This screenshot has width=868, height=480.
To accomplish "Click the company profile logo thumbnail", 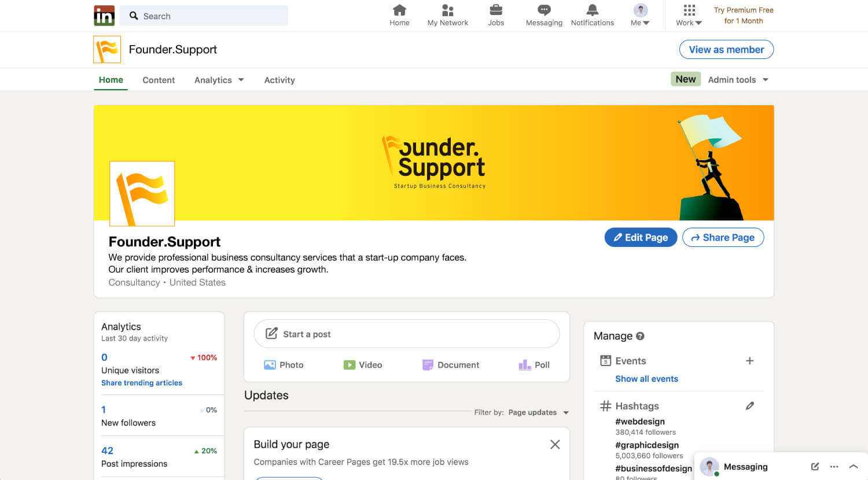I will (142, 194).
